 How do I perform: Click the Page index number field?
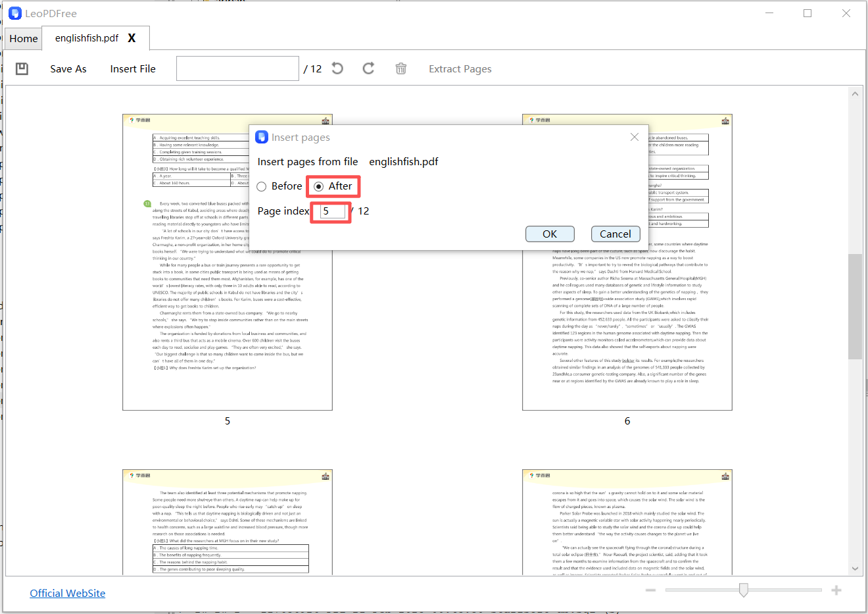330,211
